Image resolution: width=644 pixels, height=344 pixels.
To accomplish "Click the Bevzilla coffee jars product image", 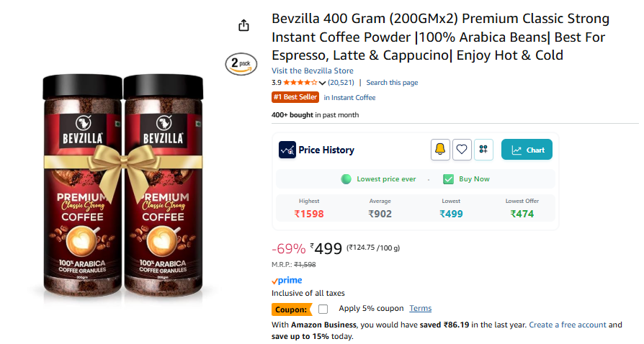I will [123, 186].
